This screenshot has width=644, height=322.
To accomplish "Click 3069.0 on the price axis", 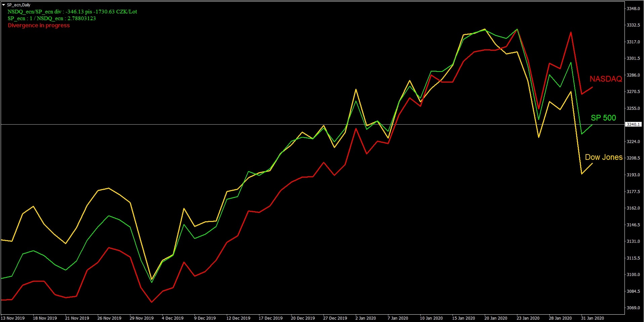I will coord(633,308).
